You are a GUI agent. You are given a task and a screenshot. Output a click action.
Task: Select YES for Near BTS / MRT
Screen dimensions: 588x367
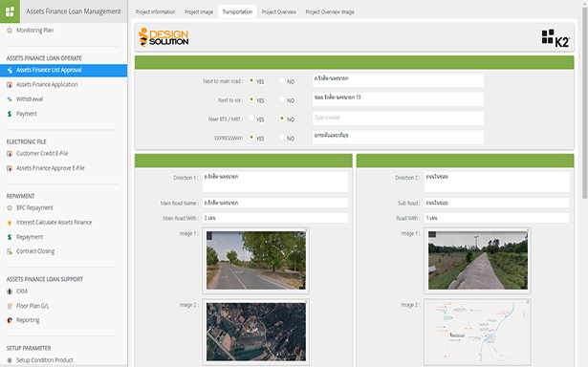pos(251,119)
